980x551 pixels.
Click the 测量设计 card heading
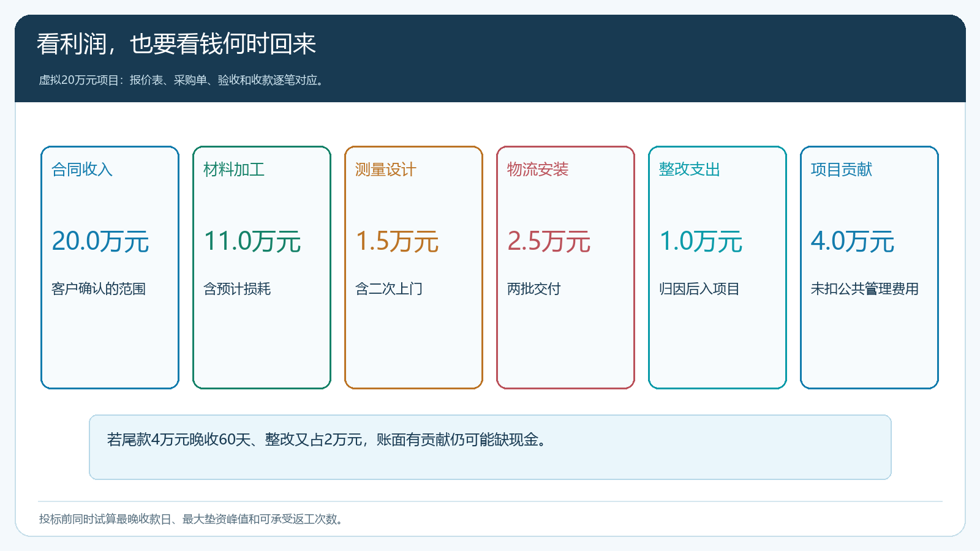[x=386, y=170]
